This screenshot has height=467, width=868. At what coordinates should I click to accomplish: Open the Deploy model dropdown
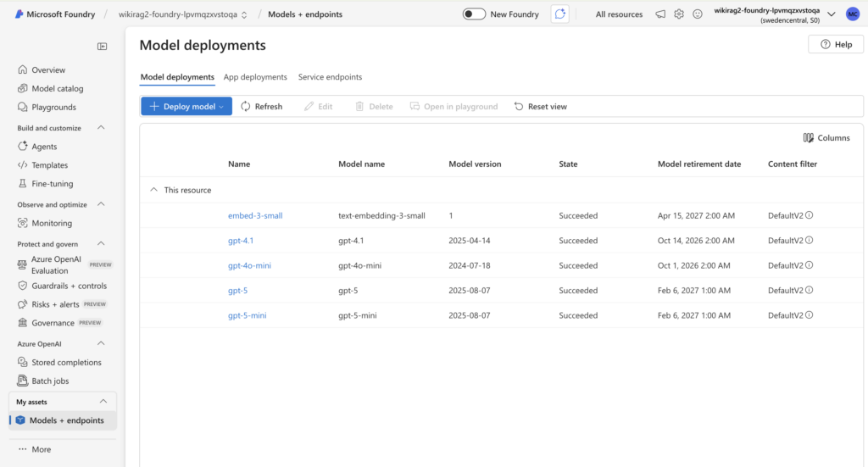[186, 106]
